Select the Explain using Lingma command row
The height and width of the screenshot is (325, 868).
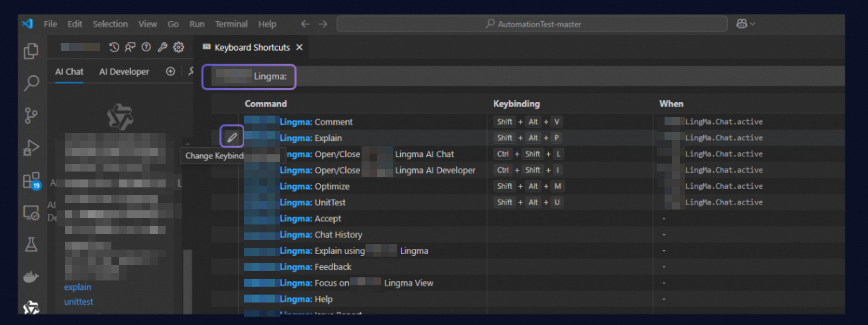point(528,251)
